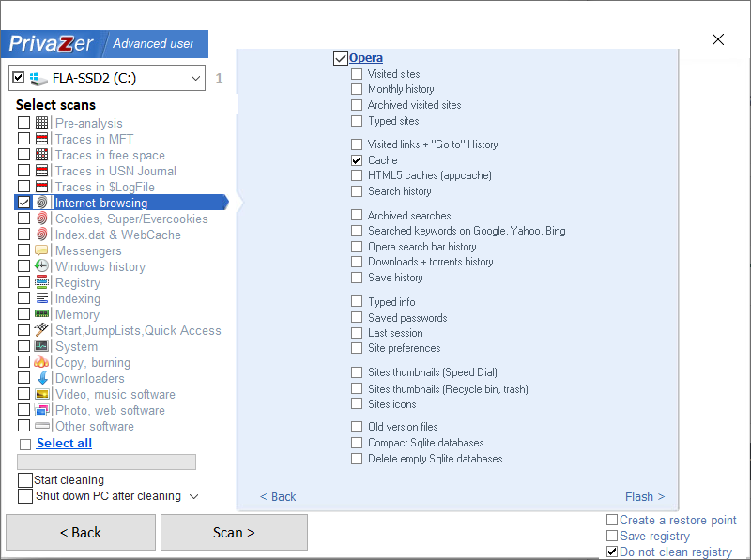Viewport: 751px width, 560px height.
Task: Click the Cookies, Super/Evercookies fingerprint icon
Action: tap(41, 219)
